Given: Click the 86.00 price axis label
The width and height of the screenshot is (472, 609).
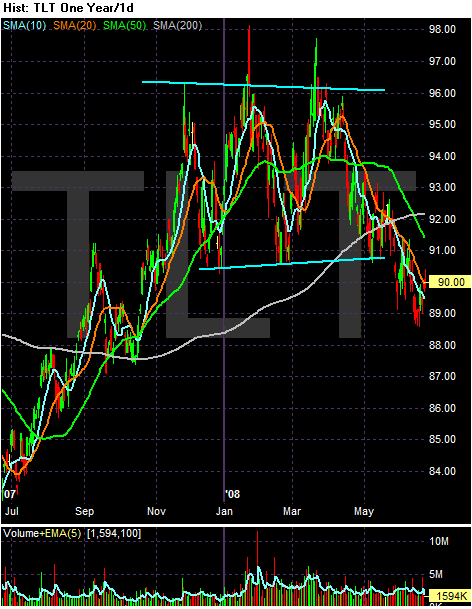Looking at the screenshot, I should tap(442, 408).
